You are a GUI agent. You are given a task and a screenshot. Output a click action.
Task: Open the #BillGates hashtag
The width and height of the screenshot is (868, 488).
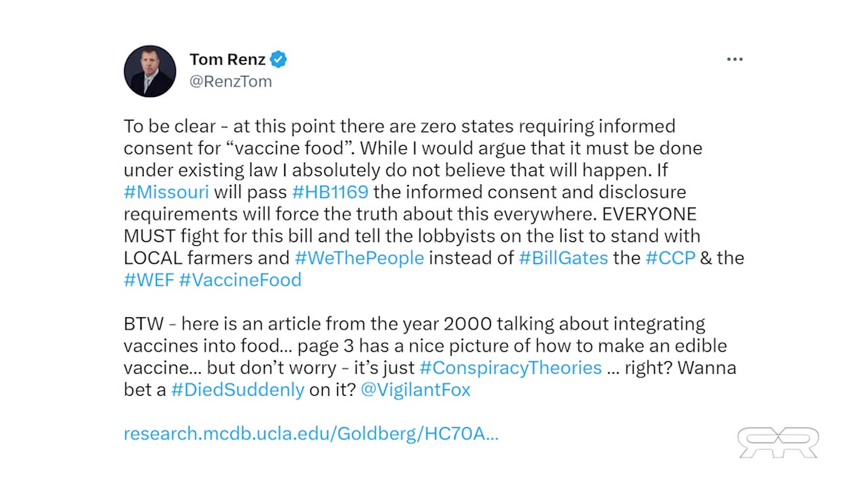[564, 258]
